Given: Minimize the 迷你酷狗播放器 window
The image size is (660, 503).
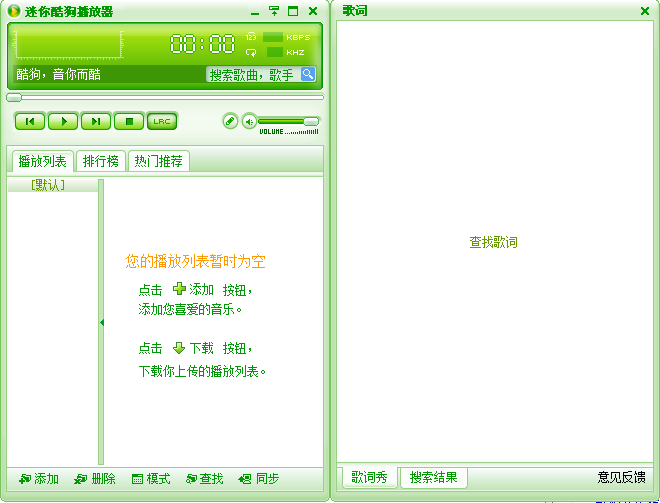Looking at the screenshot, I should [255, 12].
